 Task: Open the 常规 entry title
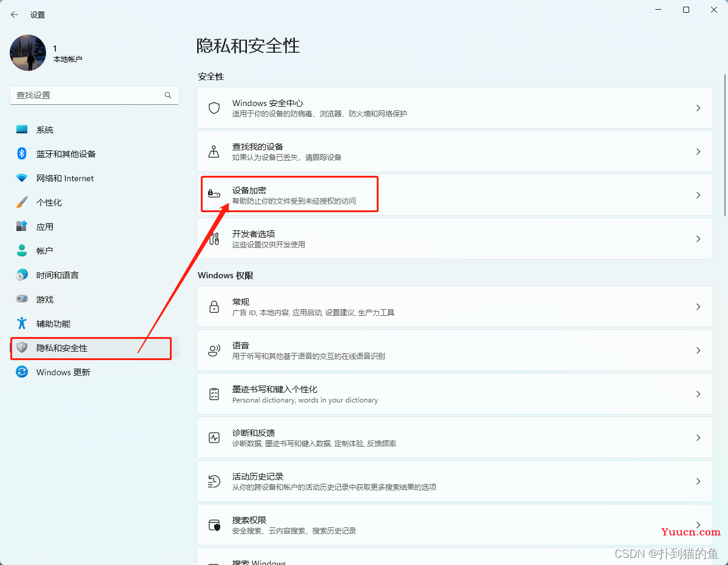(x=241, y=302)
